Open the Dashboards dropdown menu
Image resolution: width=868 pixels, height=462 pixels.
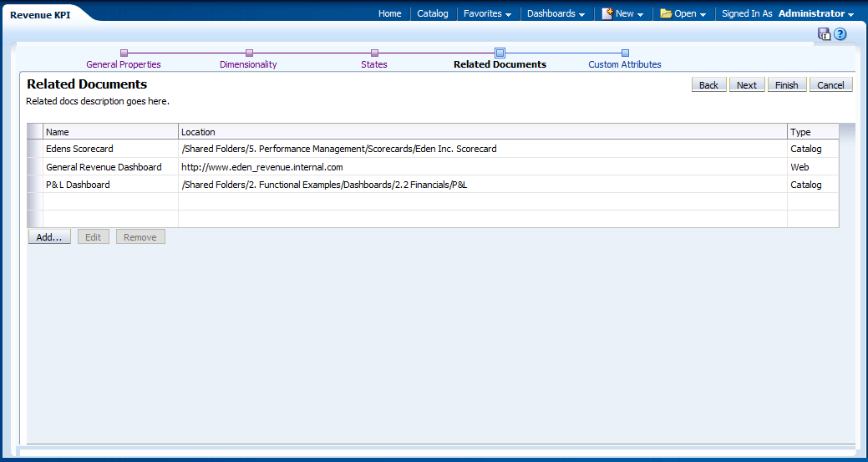(x=556, y=13)
